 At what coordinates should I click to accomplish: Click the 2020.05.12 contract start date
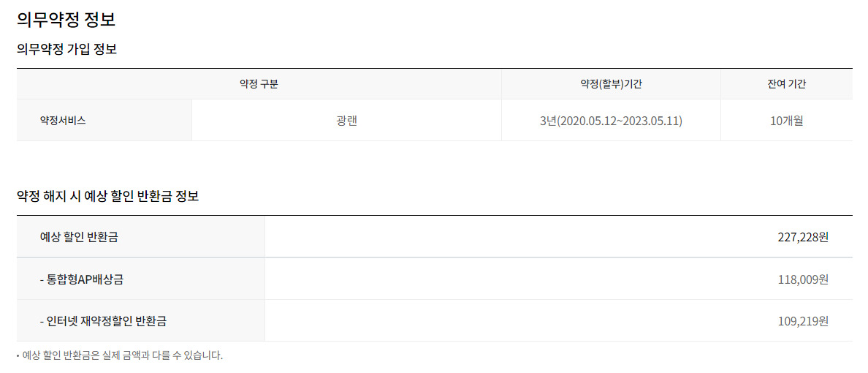[x=586, y=121]
